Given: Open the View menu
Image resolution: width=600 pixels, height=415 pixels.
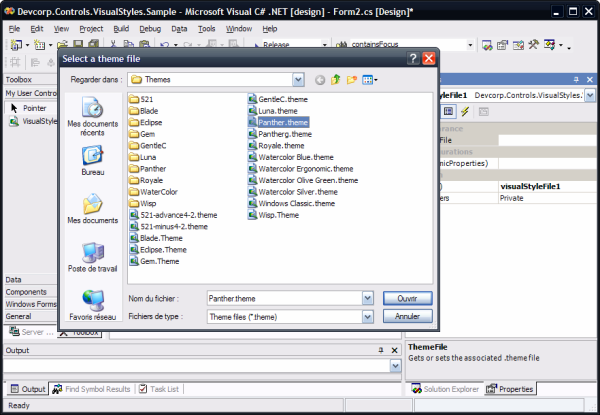Looking at the screenshot, I should click(61, 29).
